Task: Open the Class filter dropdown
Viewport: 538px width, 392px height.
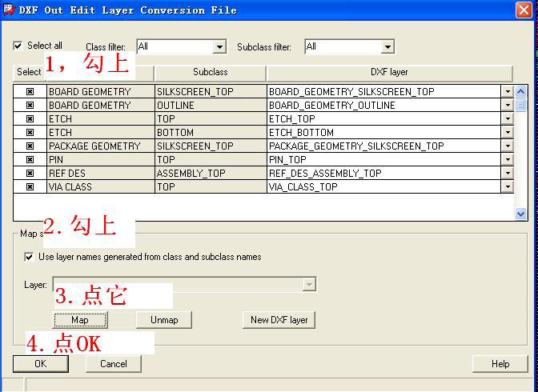Action: pos(219,47)
